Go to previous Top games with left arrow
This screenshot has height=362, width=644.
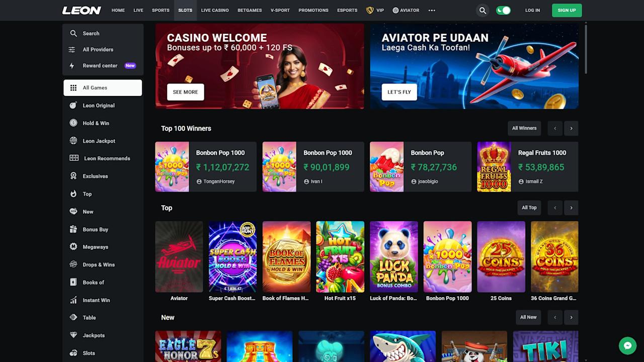(x=555, y=208)
